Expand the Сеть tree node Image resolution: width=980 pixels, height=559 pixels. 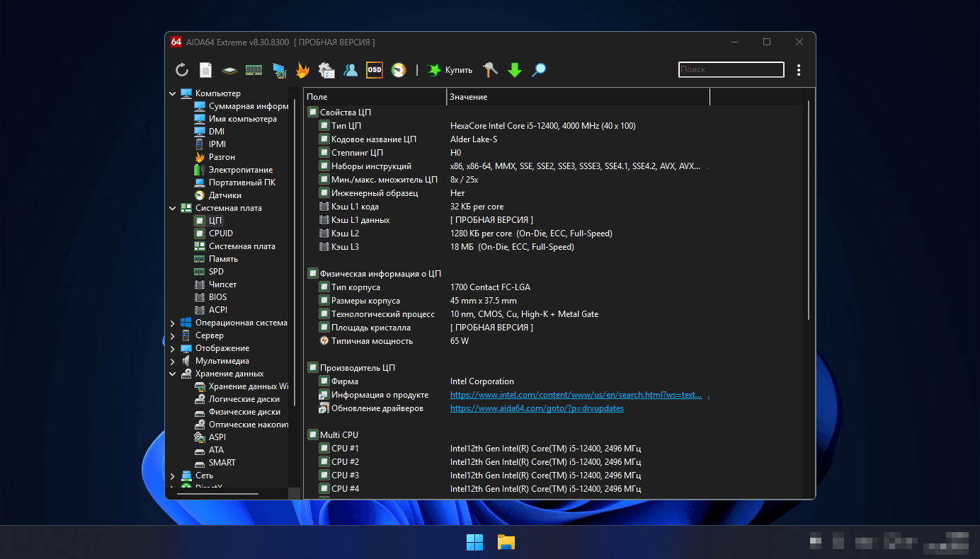tap(173, 476)
